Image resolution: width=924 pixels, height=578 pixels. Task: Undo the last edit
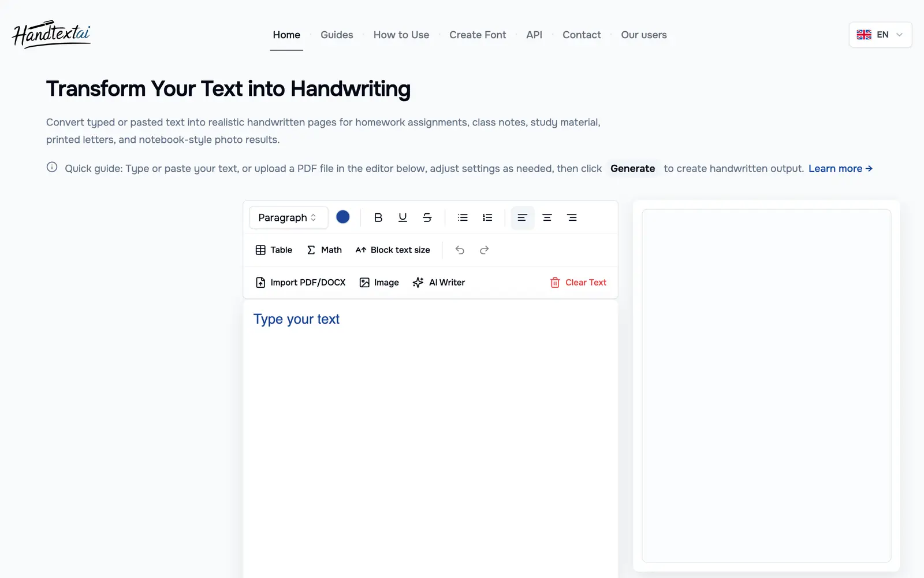coord(460,250)
